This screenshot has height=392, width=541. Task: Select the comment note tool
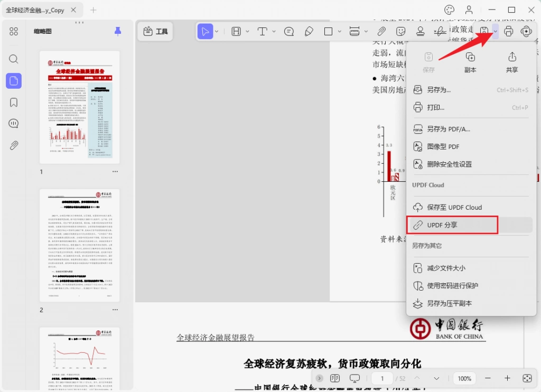(x=289, y=32)
